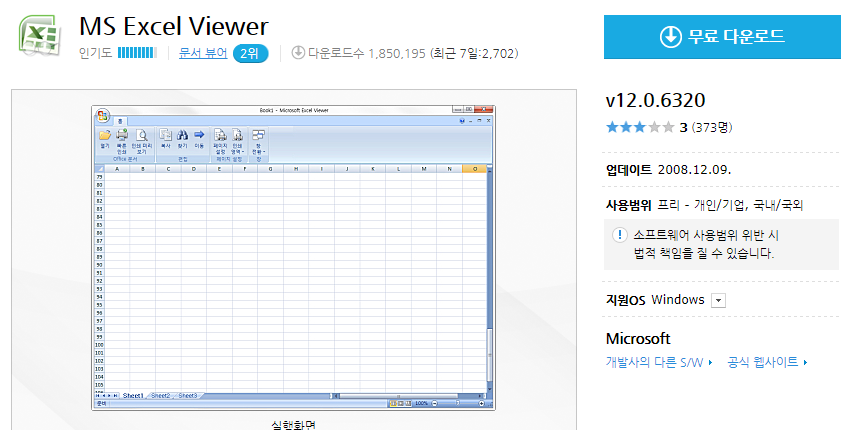Image resolution: width=858 pixels, height=430 pixels.
Task: Click the blue popularity (인기도) bar meter
Action: click(137, 53)
